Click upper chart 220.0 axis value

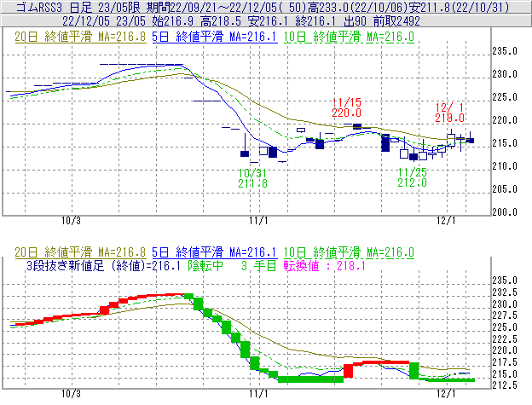(x=505, y=120)
